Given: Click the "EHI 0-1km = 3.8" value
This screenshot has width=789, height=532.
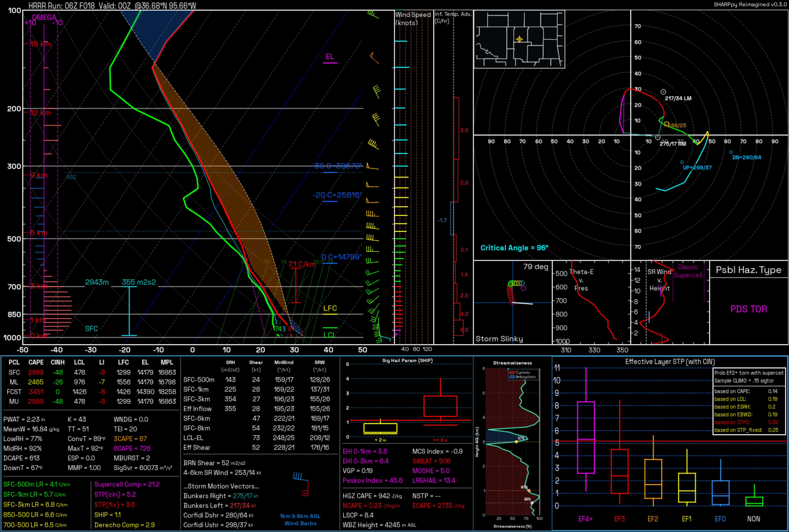Looking at the screenshot, I should 365,452.
